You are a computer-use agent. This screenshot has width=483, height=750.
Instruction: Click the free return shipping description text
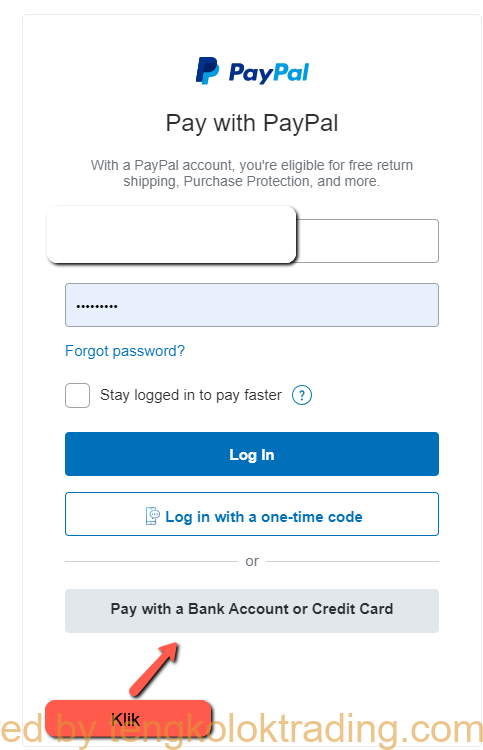252,173
